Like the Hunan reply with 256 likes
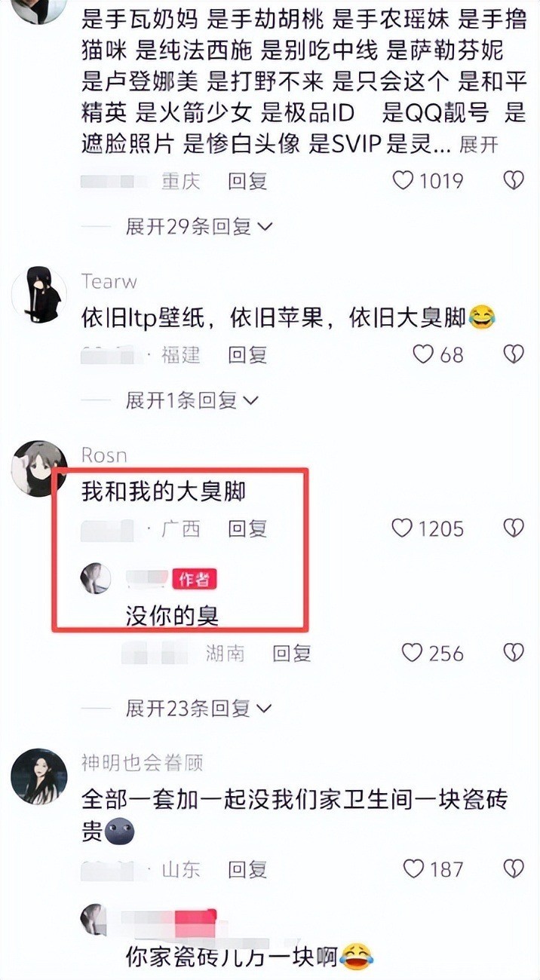 pyautogui.click(x=412, y=653)
